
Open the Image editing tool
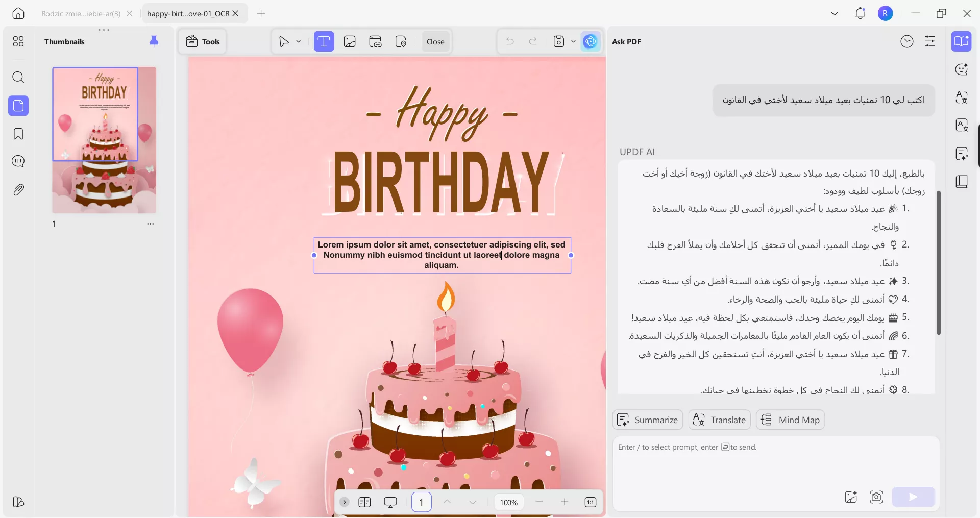point(350,41)
